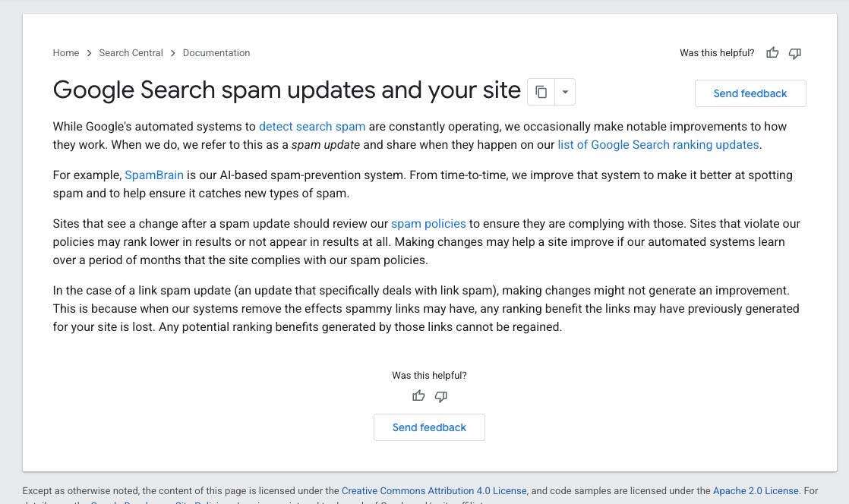
Task: Click italic 'spam update' phrase
Action: tap(326, 144)
